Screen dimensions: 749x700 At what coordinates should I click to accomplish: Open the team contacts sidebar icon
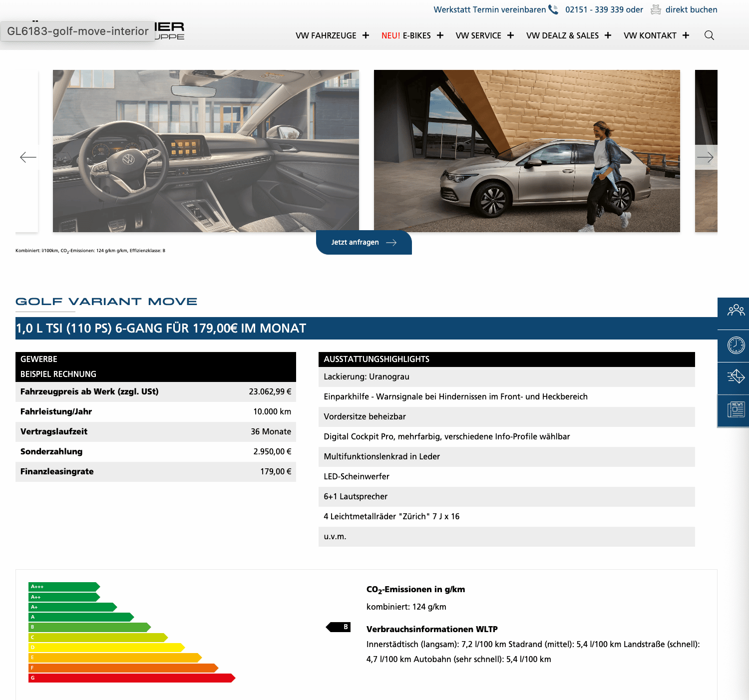pyautogui.click(x=736, y=311)
